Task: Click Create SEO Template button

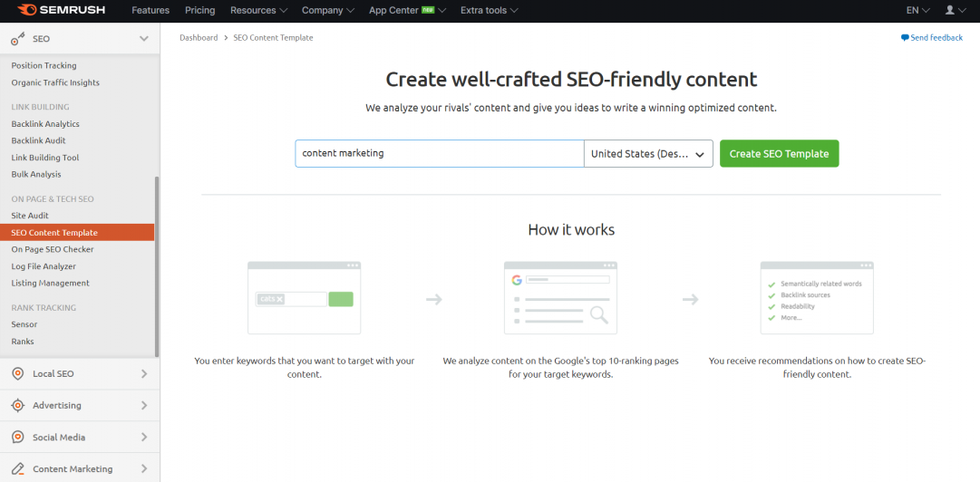Action: coord(780,154)
